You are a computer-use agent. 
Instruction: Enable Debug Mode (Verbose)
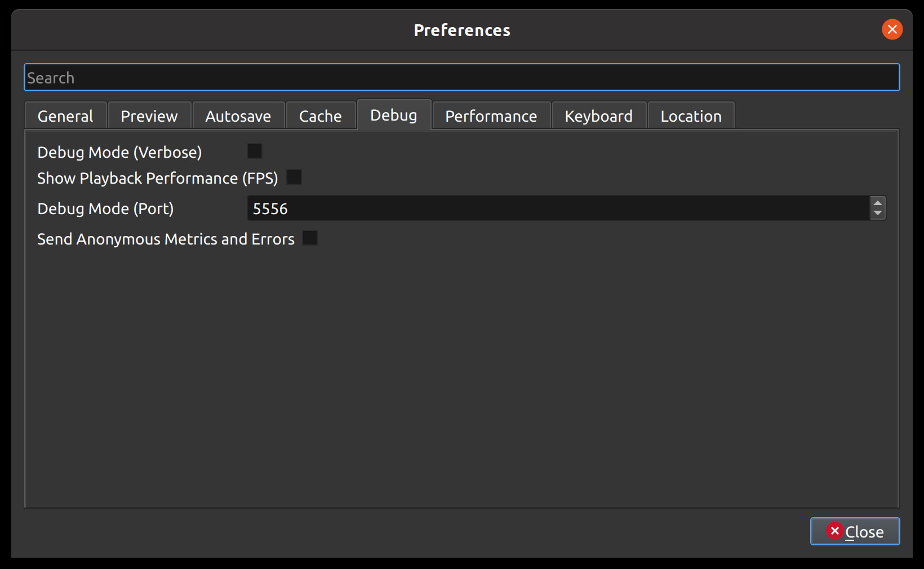254,150
